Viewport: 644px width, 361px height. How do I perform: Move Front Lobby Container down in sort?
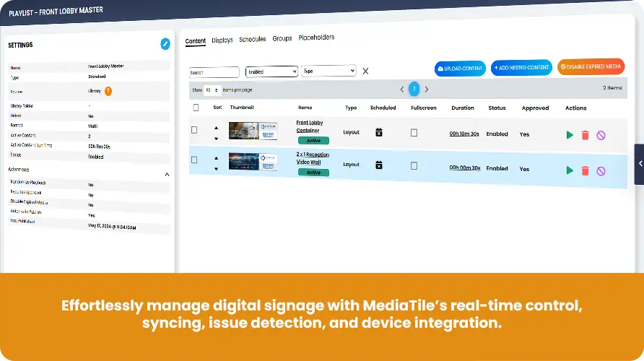pos(217,139)
